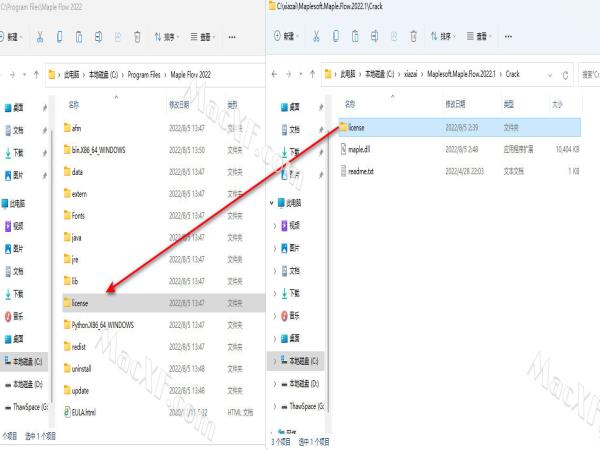The image size is (600, 450).
Task: Click the Forward arrow in left window navigation
Action: tap(12, 74)
